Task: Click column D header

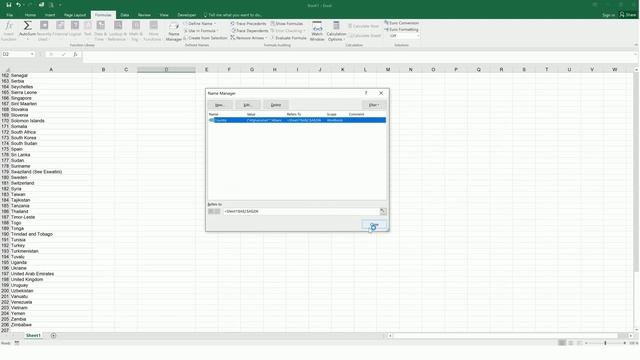Action: 166,69
